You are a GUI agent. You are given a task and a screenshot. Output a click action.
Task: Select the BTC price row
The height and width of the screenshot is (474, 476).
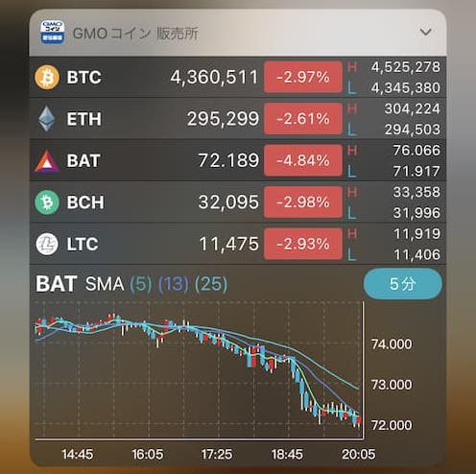[238, 77]
